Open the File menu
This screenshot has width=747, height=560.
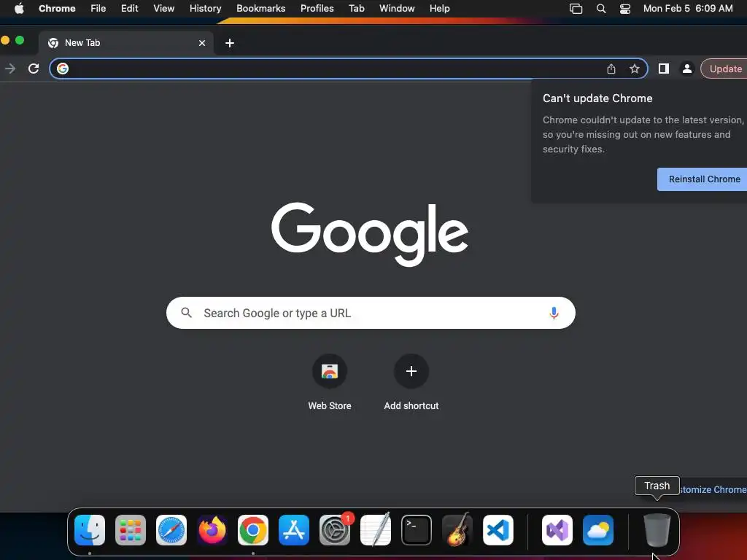(98, 9)
